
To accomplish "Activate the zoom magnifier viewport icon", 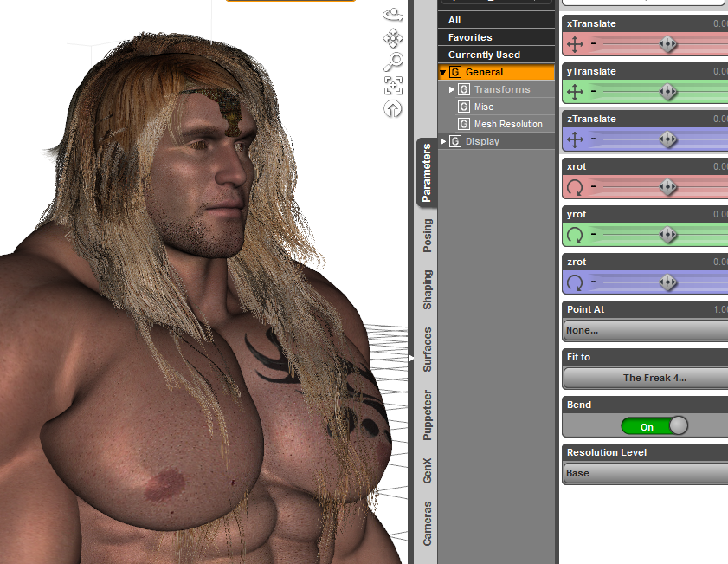I will click(393, 62).
